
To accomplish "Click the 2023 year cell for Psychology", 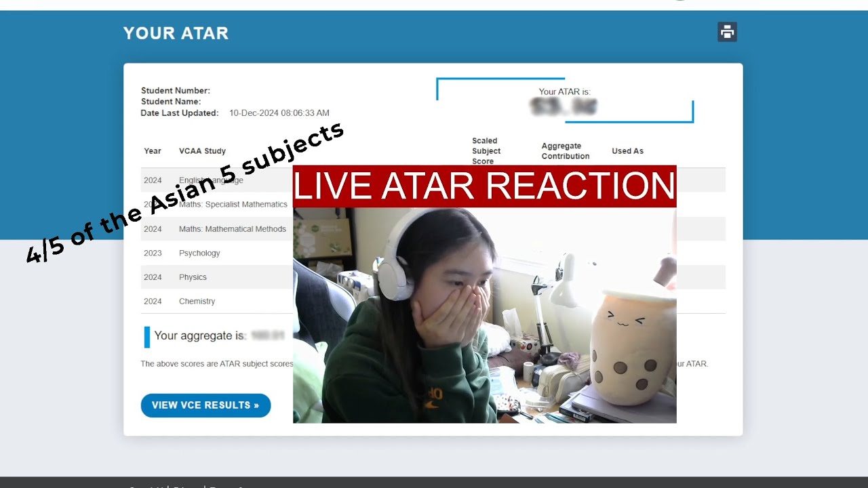I will [x=153, y=253].
